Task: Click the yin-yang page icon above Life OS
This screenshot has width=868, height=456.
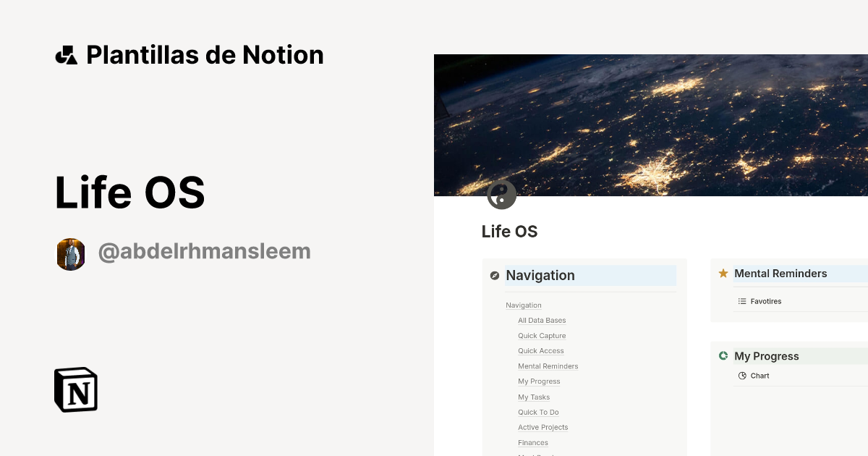Action: point(501,195)
